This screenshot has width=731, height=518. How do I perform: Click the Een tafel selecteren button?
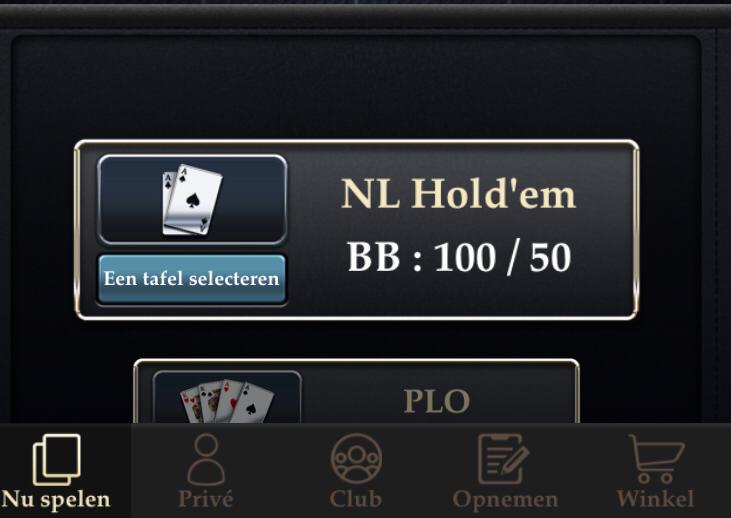pyautogui.click(x=192, y=279)
